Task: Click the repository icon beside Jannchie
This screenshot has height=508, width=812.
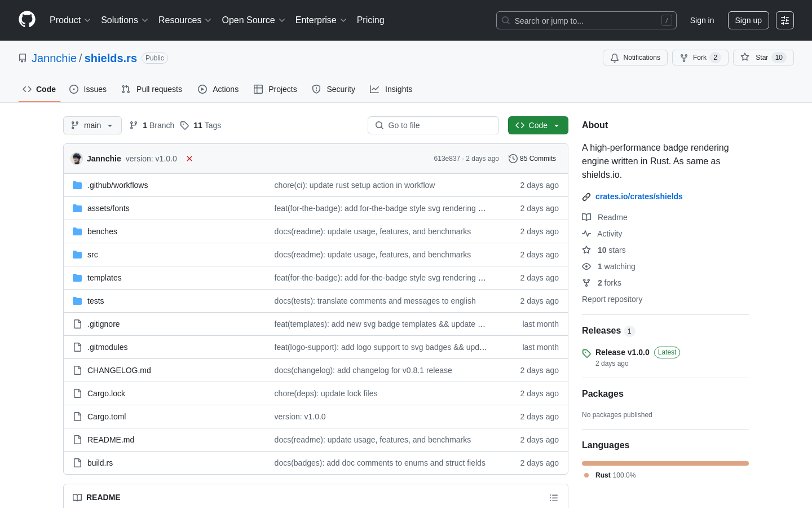Action: (23, 58)
